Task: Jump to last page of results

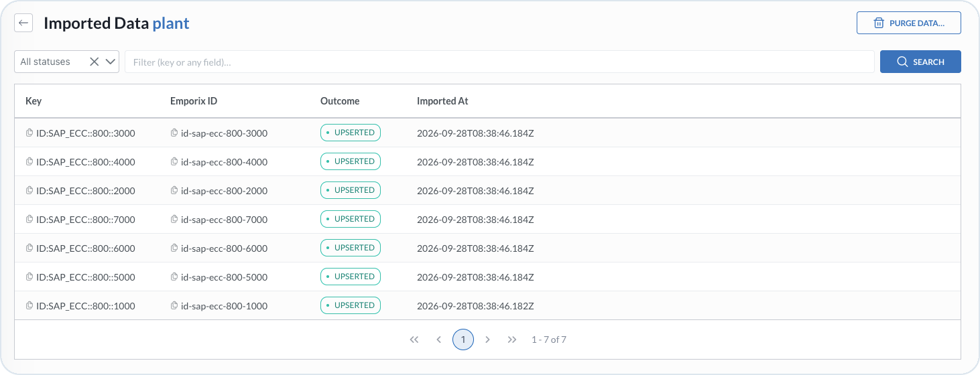Action: tap(512, 340)
